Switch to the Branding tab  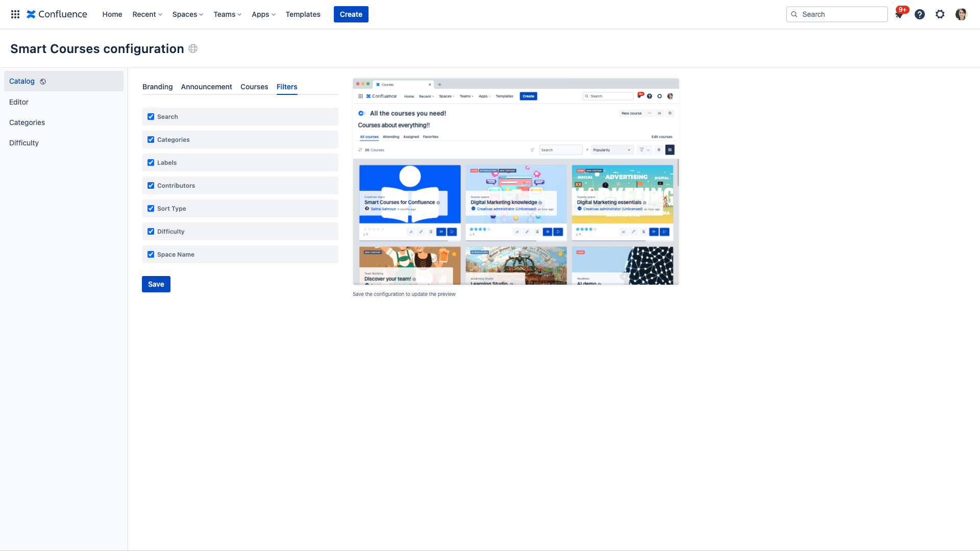(157, 87)
